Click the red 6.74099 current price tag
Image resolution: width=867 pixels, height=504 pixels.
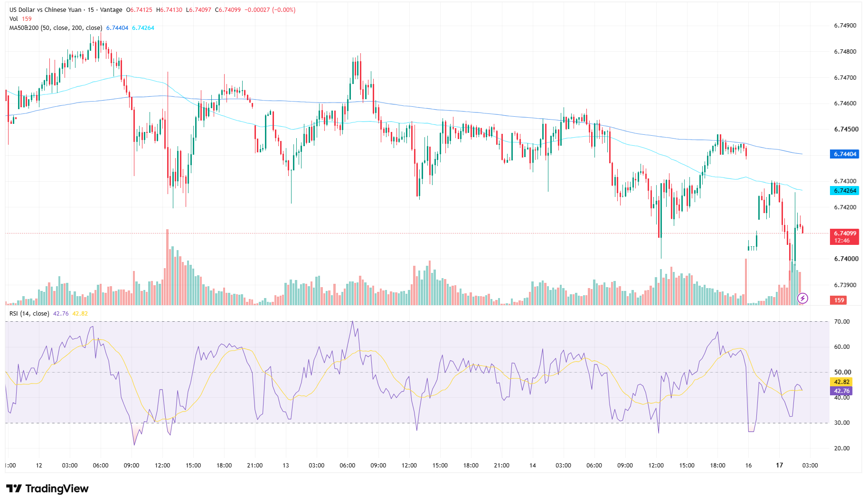tap(844, 237)
